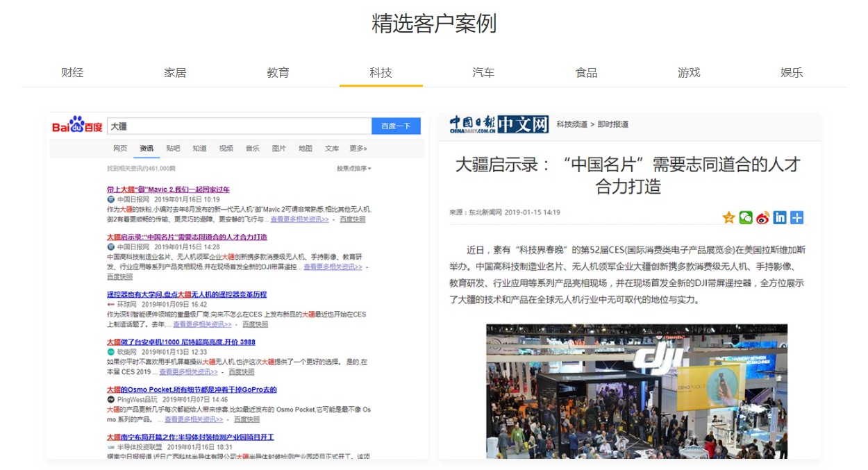Image resolution: width=868 pixels, height=470 pixels.
Task: Select Baidu 知道 search tab
Action: 199,149
